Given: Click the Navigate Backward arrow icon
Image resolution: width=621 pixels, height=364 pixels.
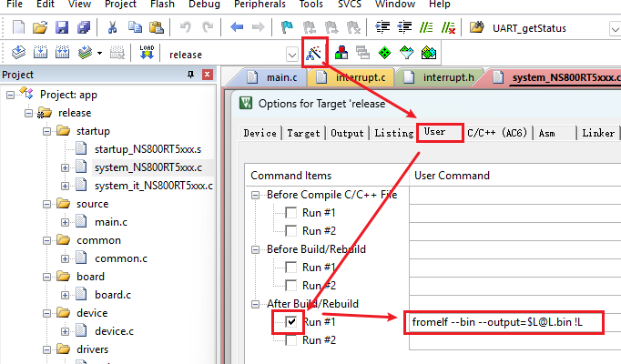Looking at the screenshot, I should [x=237, y=27].
